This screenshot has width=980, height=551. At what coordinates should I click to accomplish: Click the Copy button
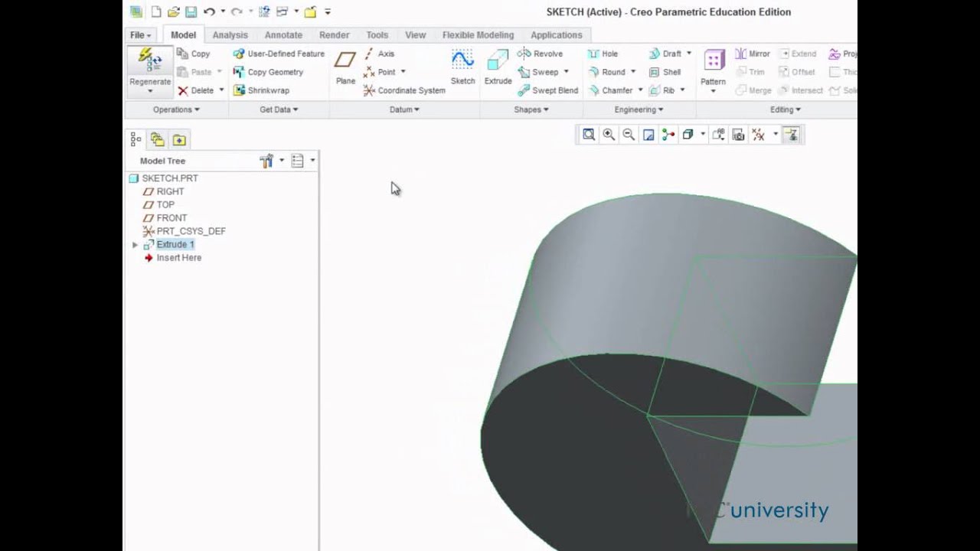194,54
